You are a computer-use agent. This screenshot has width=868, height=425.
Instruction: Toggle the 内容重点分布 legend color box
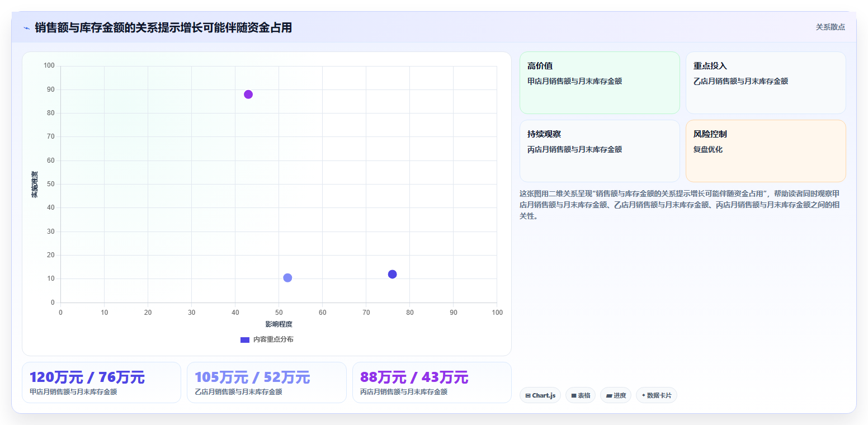click(245, 339)
